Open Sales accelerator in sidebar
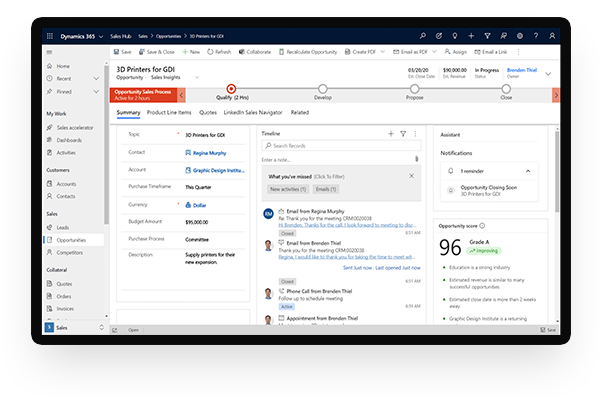The width and height of the screenshot is (604, 400). pos(75,128)
